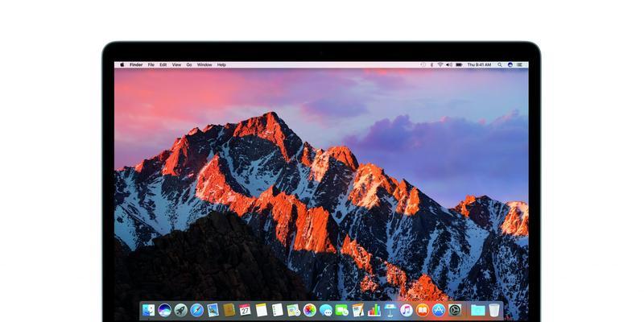Image resolution: width=644 pixels, height=322 pixels.
Task: Click the Thu 9:41 AM clock
Action: click(x=479, y=64)
